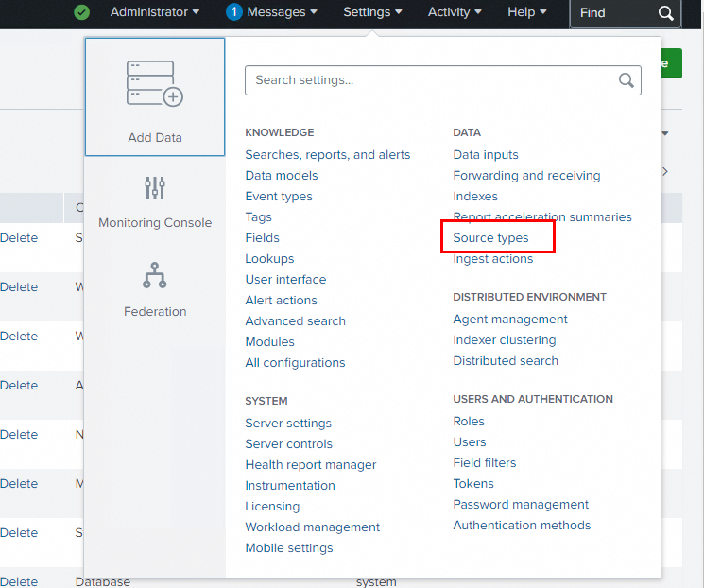The height and width of the screenshot is (588, 704).
Task: Open Tokens settings
Action: (x=473, y=484)
